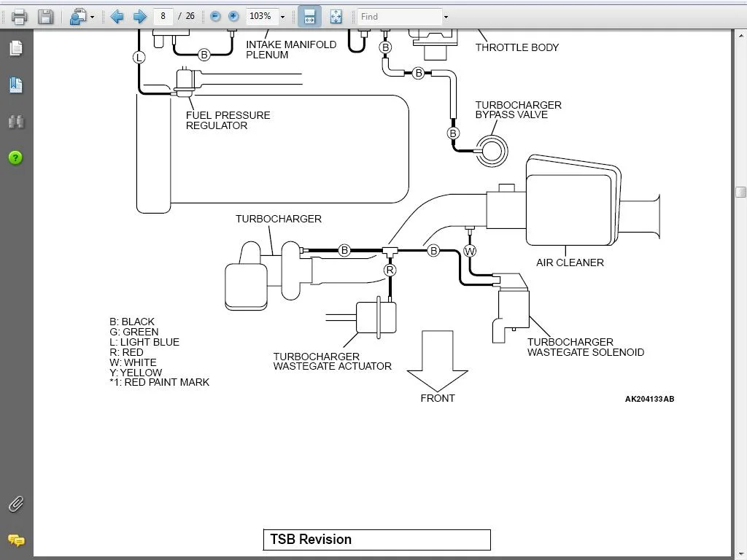Click the AK204133AB diagram code

point(649,399)
